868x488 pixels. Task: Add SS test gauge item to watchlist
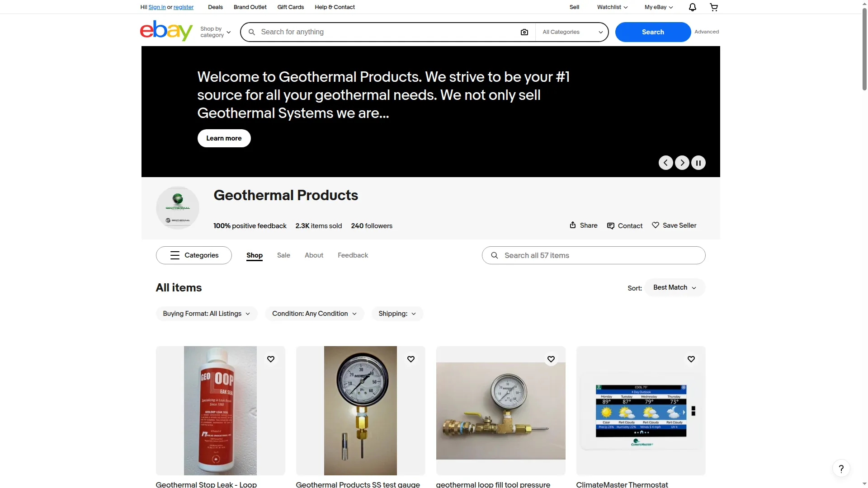click(411, 359)
